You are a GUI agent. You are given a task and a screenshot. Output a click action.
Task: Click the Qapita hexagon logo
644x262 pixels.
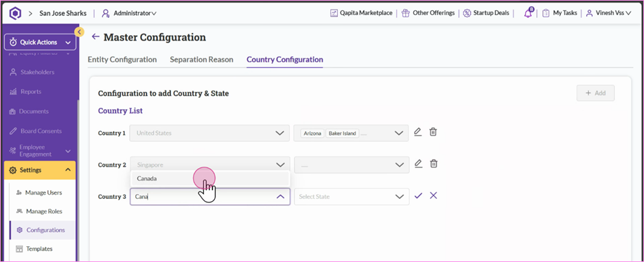pos(15,13)
